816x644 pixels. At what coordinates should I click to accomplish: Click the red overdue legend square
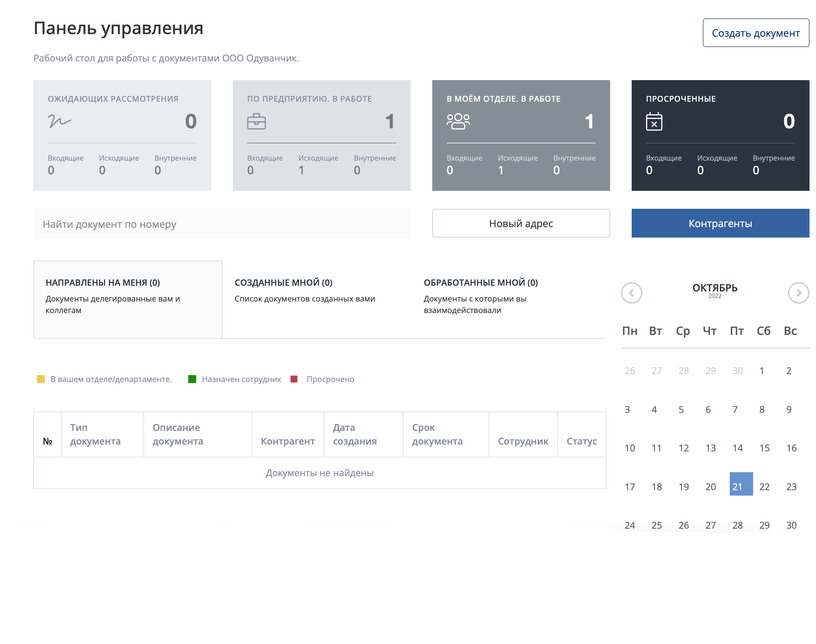tap(294, 379)
